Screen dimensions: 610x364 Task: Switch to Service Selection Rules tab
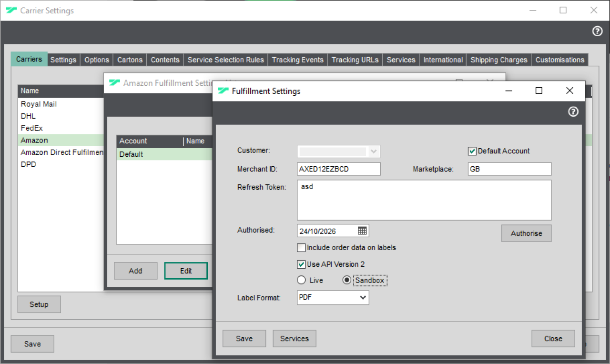click(225, 60)
